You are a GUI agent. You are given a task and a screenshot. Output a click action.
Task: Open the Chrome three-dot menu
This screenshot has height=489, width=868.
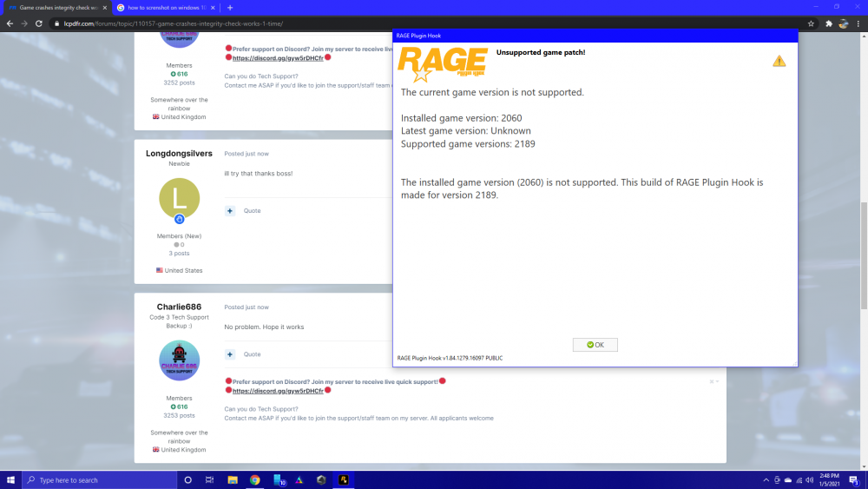(x=858, y=23)
